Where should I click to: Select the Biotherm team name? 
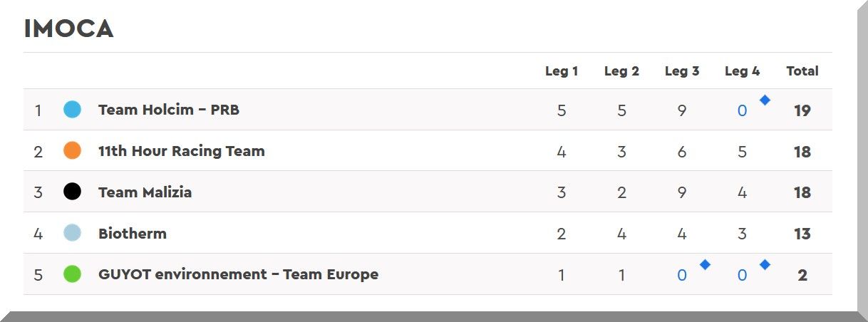pos(132,233)
